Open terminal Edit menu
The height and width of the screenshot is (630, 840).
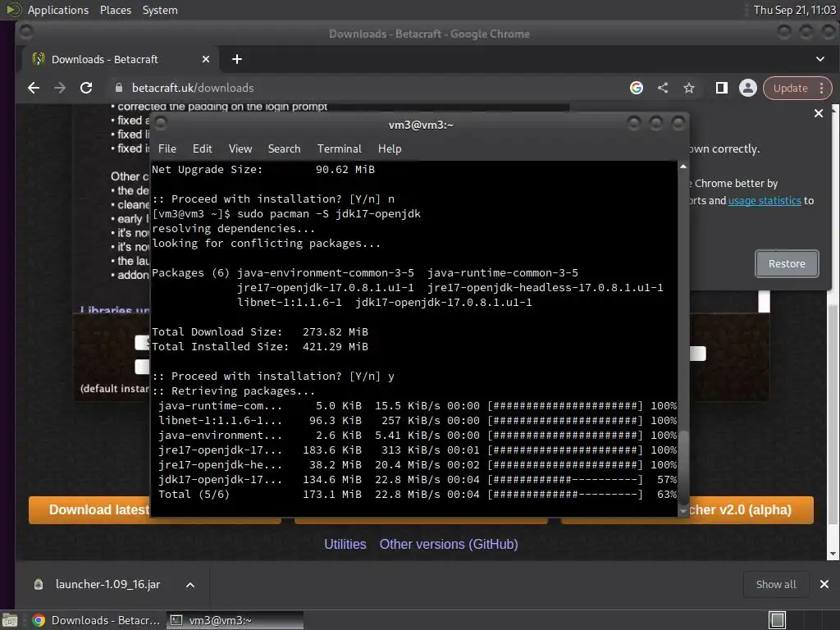[x=202, y=149]
